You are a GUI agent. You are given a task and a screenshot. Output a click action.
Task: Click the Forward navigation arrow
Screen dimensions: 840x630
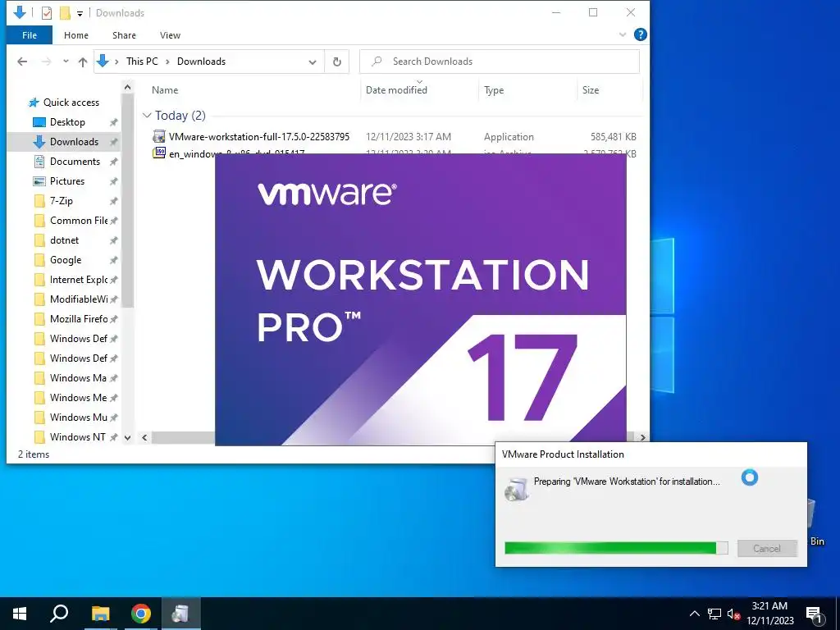pyautogui.click(x=46, y=62)
